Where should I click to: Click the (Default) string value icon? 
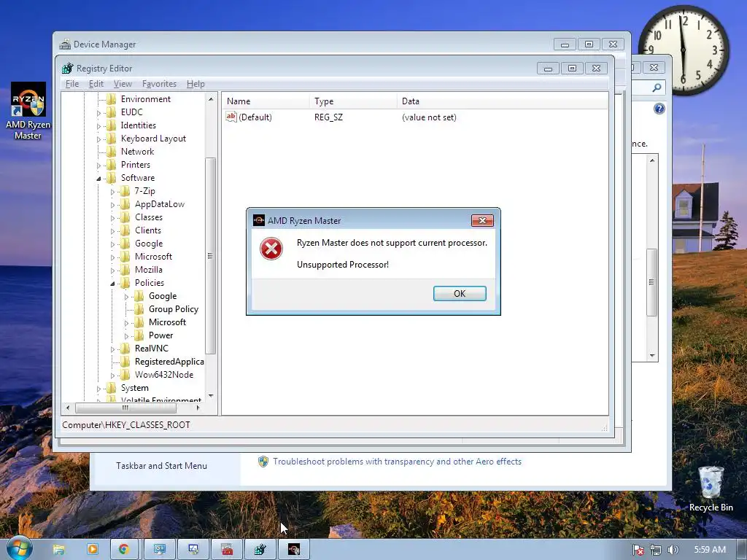[231, 117]
